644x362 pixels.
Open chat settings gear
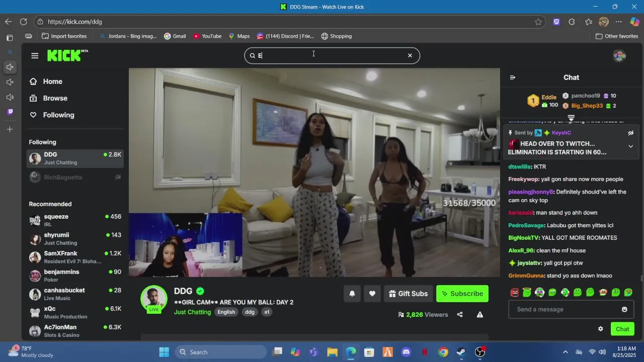point(600,329)
